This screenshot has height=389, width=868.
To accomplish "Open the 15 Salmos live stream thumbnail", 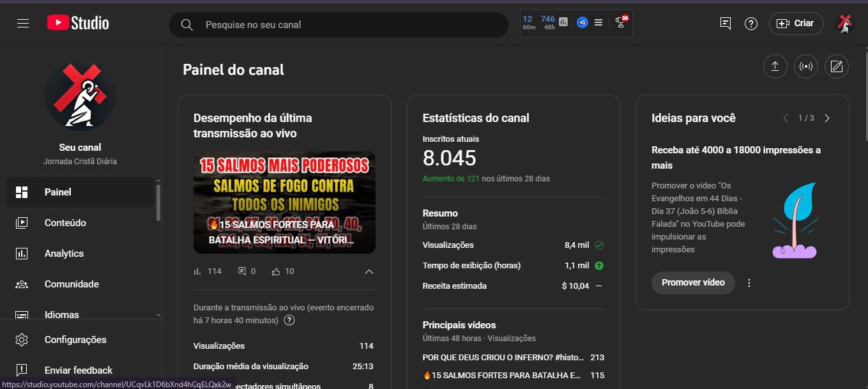I will pyautogui.click(x=284, y=202).
